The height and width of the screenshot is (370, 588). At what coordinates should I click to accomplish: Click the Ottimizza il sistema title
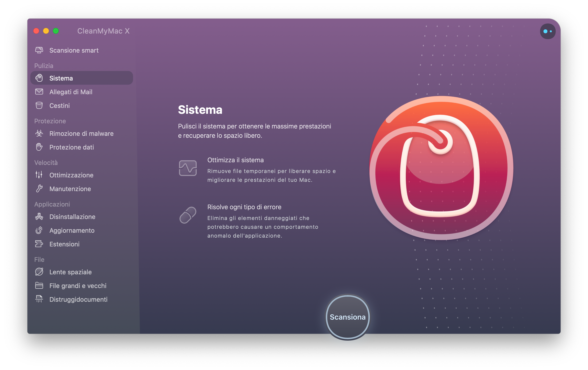[x=236, y=160]
